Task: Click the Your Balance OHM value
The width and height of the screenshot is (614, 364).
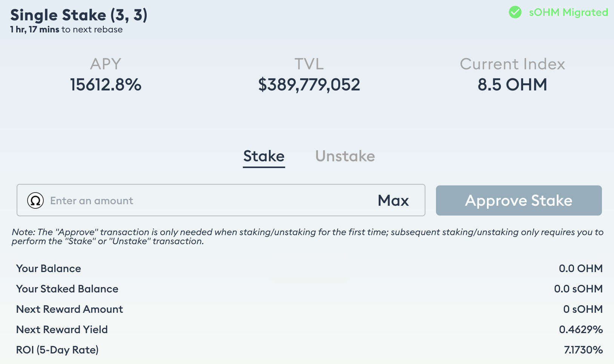Action: point(580,268)
